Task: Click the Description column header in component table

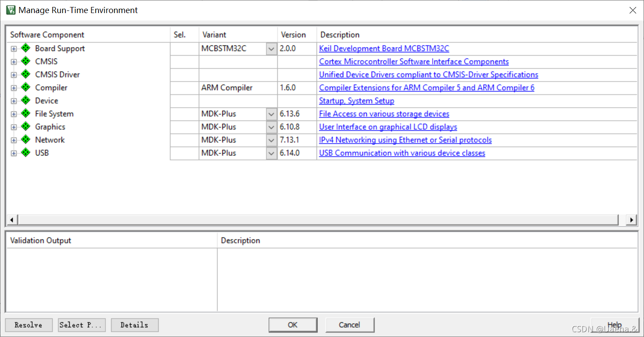Action: (x=477, y=35)
